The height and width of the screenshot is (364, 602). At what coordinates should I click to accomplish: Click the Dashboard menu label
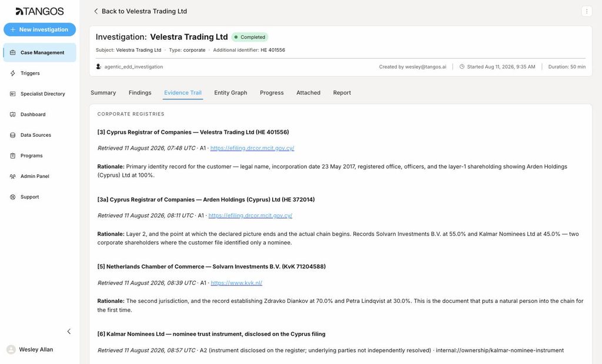[x=33, y=114]
